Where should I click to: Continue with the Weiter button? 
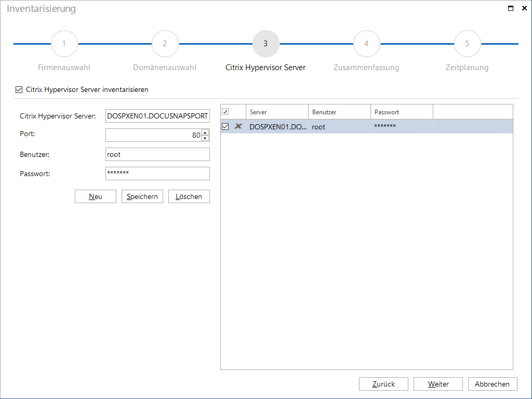[438, 384]
